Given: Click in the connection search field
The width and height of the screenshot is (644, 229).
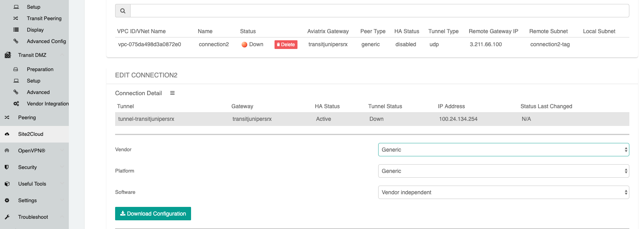Looking at the screenshot, I should tap(379, 11).
